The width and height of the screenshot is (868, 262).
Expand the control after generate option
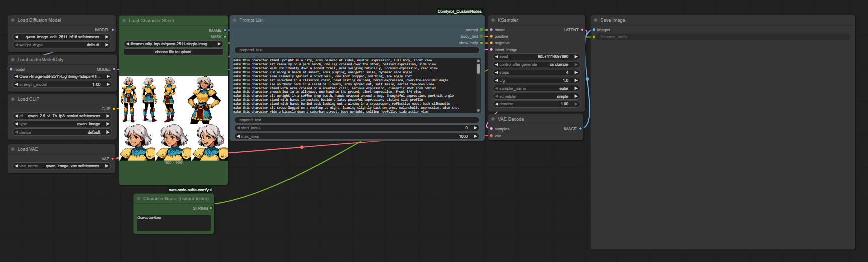tap(536, 64)
